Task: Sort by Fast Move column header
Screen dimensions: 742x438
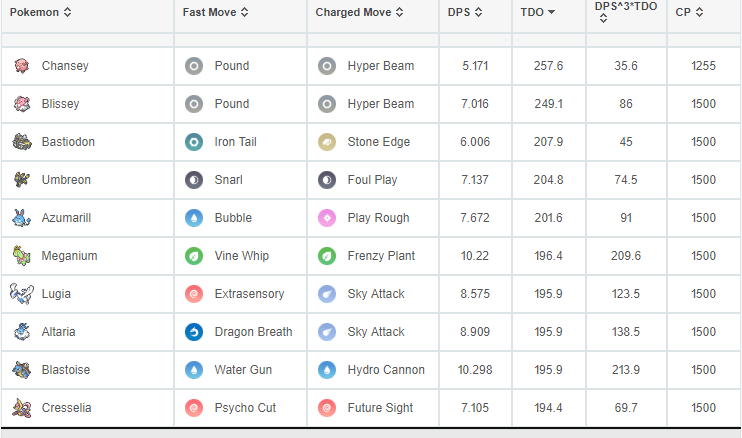Action: [215, 12]
